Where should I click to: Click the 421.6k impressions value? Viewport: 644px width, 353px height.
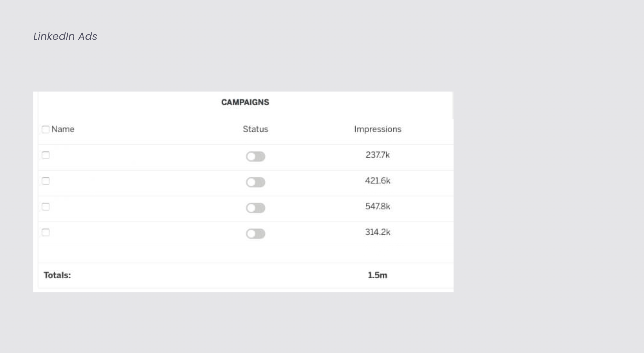click(x=378, y=181)
